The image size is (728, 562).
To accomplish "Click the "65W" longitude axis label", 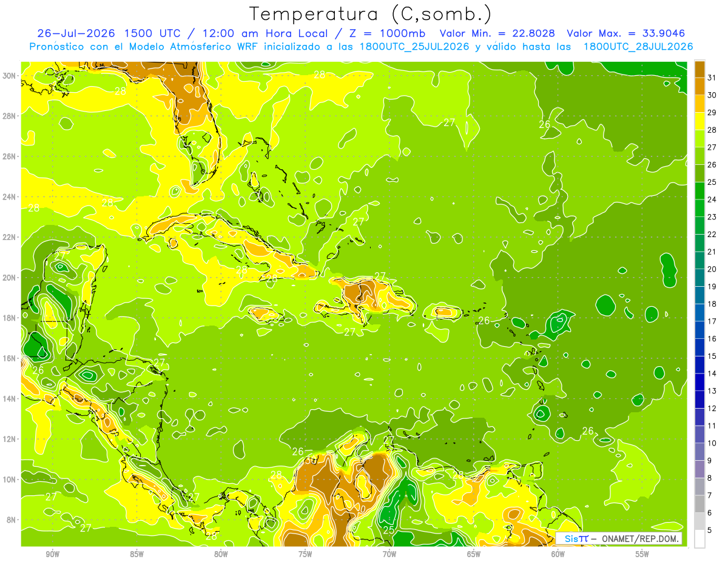I will pos(474,554).
